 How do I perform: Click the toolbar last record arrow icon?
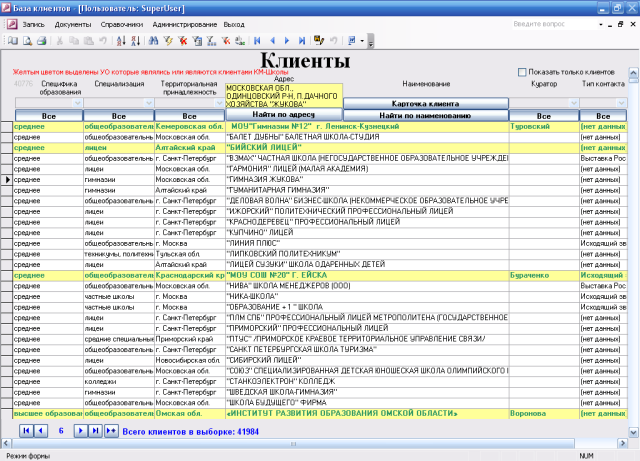(x=302, y=40)
